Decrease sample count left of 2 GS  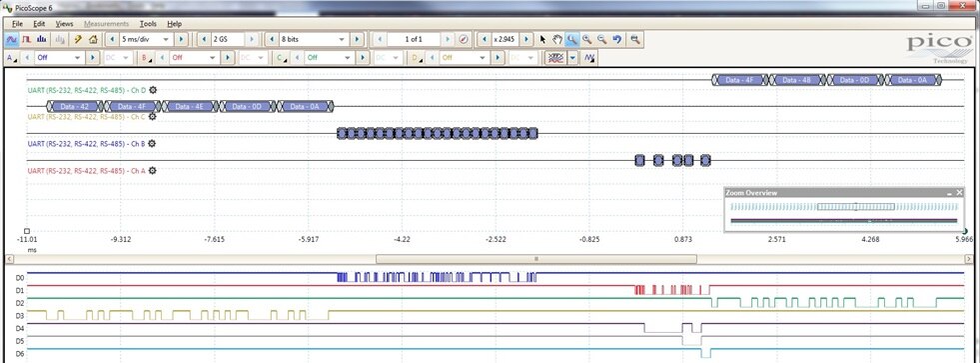point(204,39)
